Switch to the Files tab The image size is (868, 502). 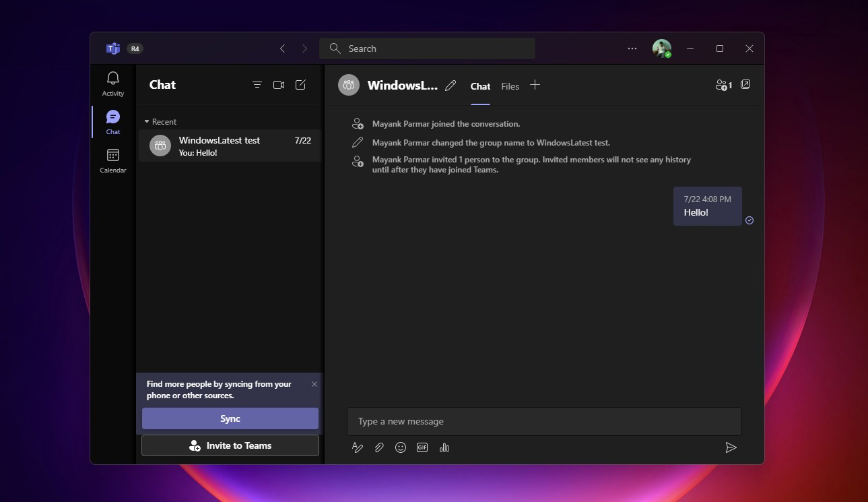pos(510,86)
